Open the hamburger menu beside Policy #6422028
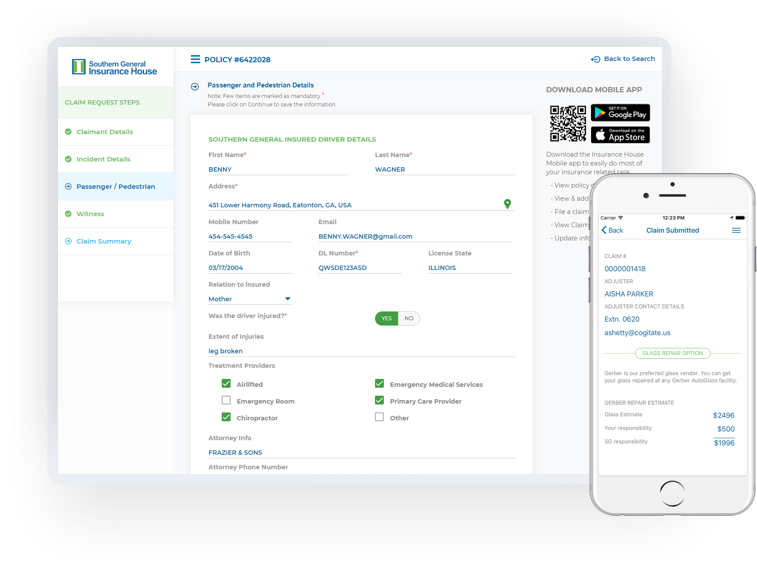This screenshot has height=573, width=757. 195,59
